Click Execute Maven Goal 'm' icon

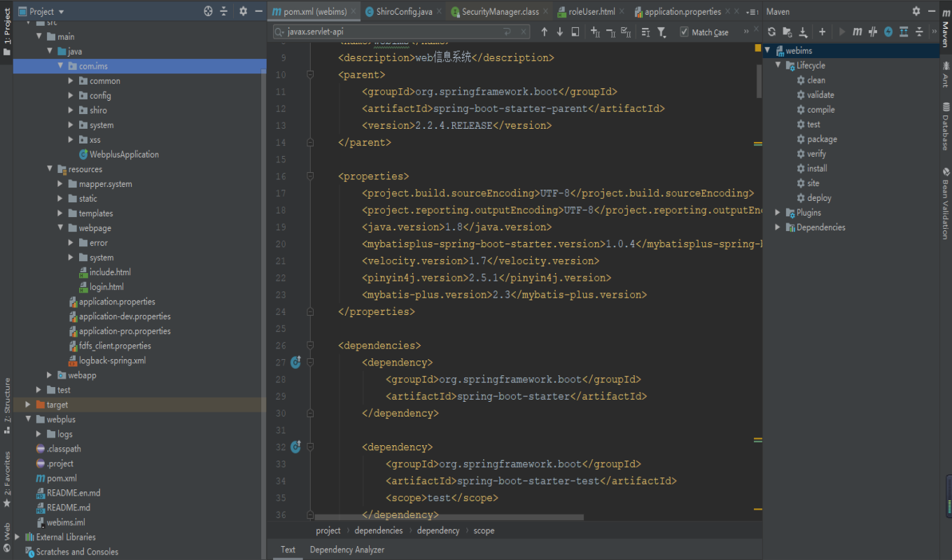click(857, 31)
